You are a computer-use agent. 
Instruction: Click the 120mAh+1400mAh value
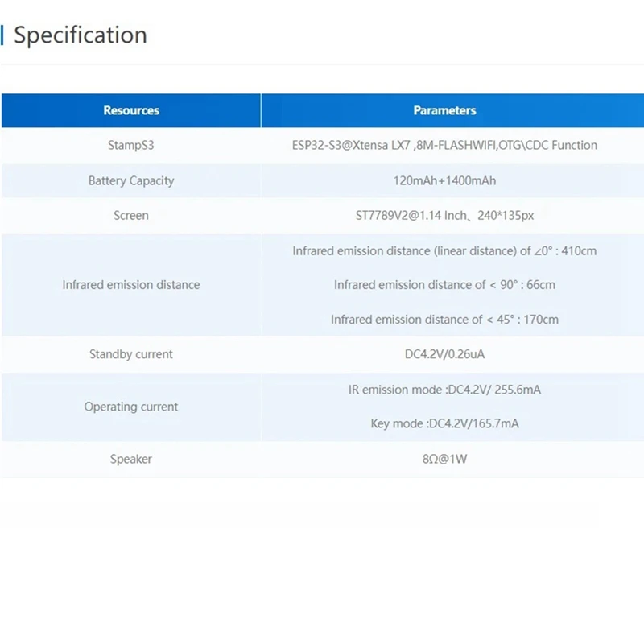[444, 181]
